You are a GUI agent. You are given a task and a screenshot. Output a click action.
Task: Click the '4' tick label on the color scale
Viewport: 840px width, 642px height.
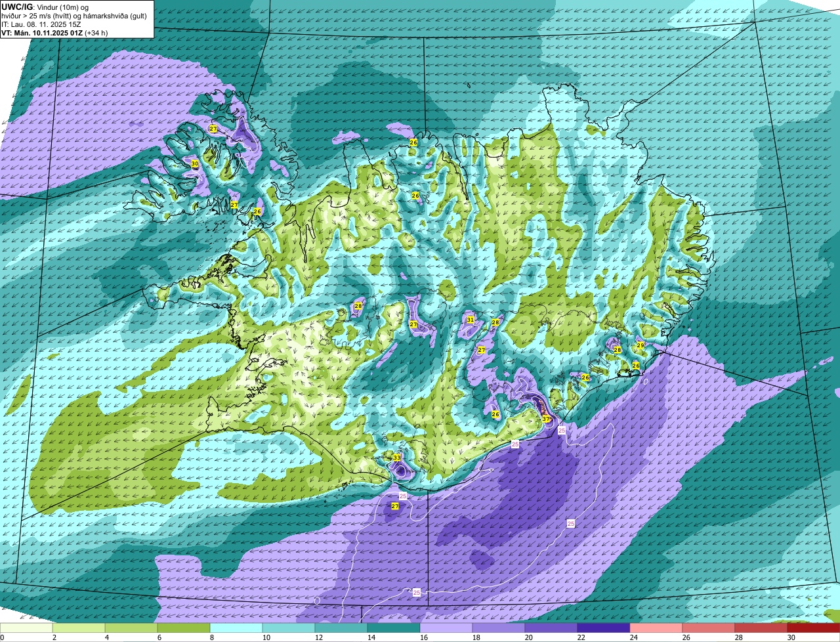click(106, 637)
